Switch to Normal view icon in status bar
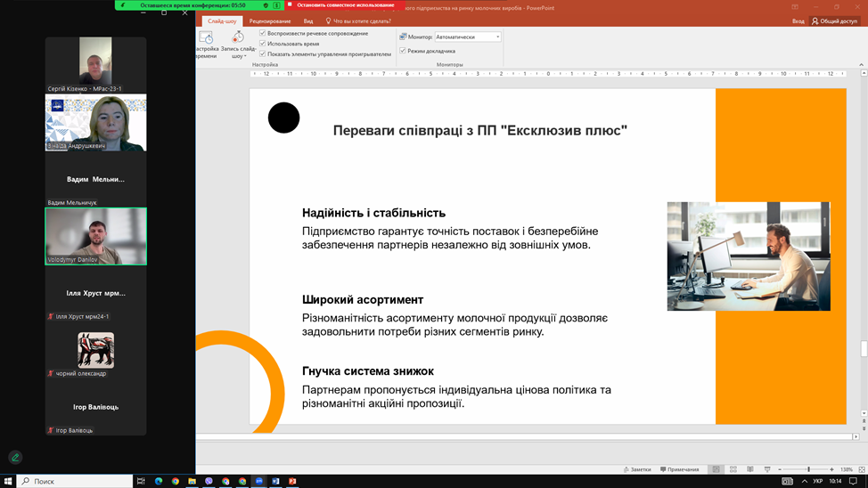868x488 pixels. click(x=716, y=469)
